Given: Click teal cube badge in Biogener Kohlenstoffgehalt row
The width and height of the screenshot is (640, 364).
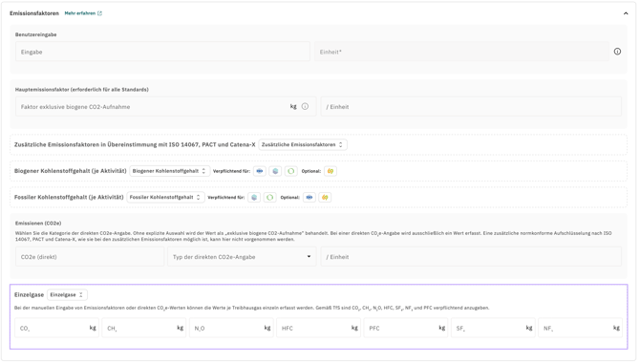Looking at the screenshot, I should [275, 171].
